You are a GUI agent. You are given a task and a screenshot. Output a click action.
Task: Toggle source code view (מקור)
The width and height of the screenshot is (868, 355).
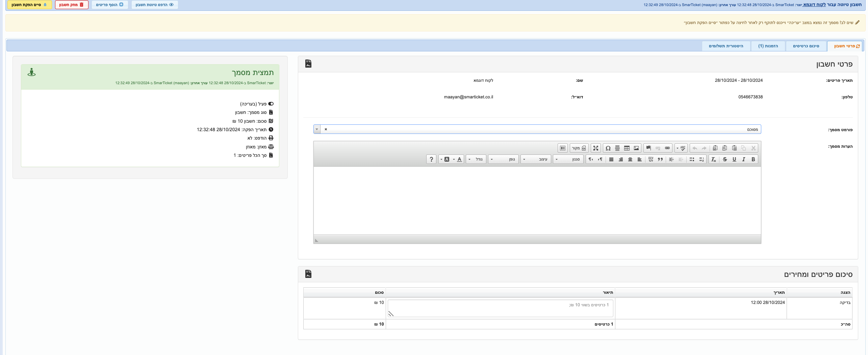579,148
